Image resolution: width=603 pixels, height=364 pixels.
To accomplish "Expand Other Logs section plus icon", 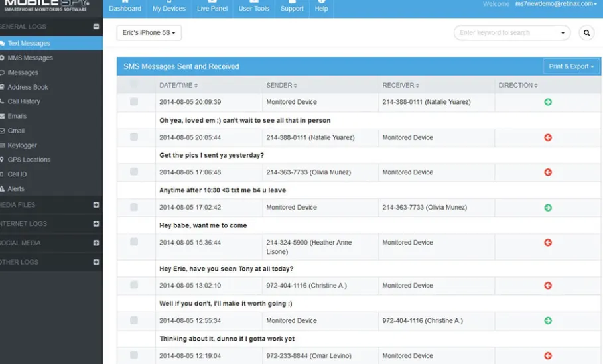I will coord(96,262).
